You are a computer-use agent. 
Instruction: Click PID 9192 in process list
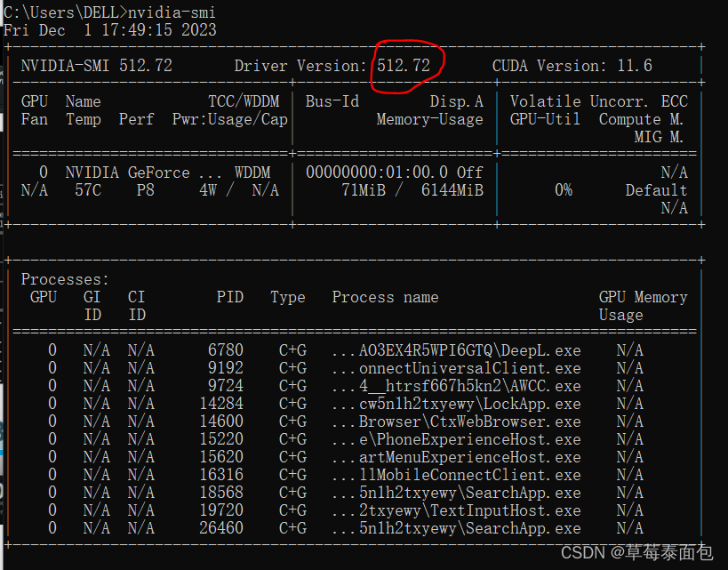[x=226, y=368]
